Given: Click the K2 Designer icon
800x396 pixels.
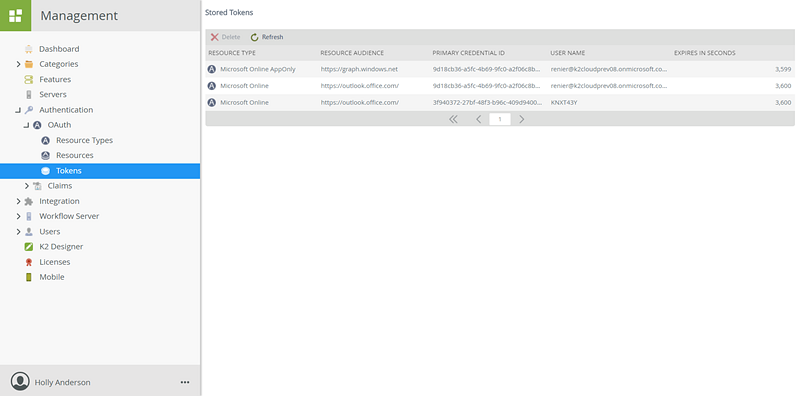Looking at the screenshot, I should (x=29, y=246).
